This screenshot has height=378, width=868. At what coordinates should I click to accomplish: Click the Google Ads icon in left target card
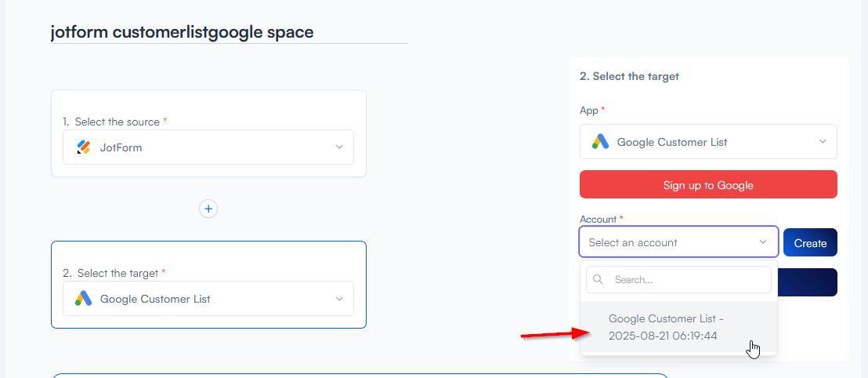[84, 299]
